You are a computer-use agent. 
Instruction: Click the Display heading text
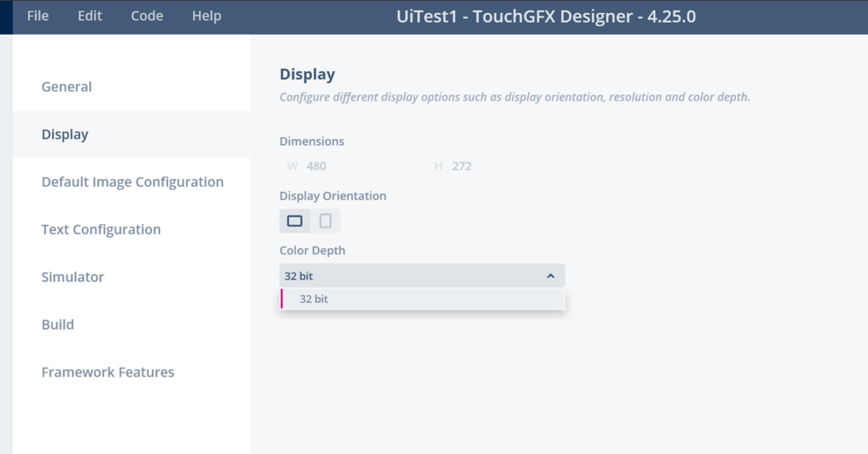point(308,74)
